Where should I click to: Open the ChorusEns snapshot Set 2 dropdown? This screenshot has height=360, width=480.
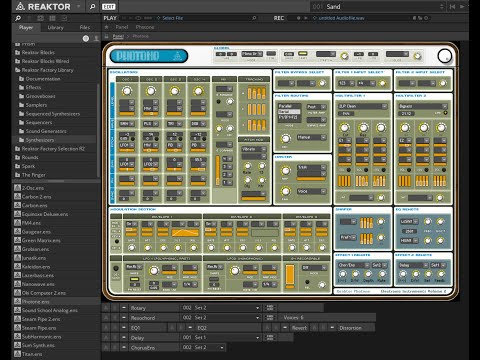[203, 348]
